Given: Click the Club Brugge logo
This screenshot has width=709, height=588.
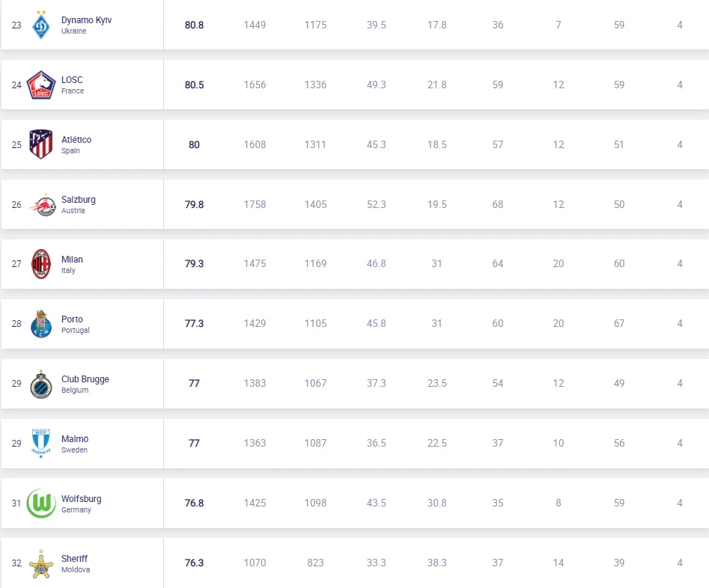Looking at the screenshot, I should 41,384.
